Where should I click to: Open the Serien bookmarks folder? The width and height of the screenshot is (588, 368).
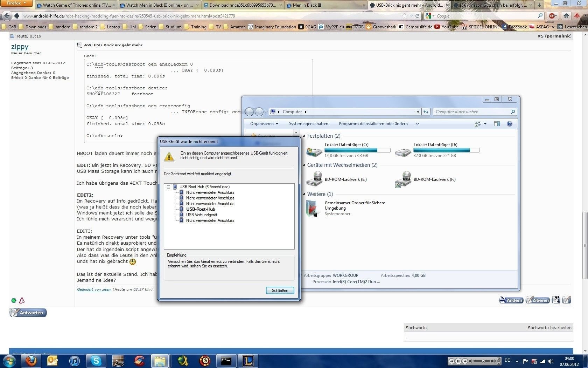[x=147, y=27]
